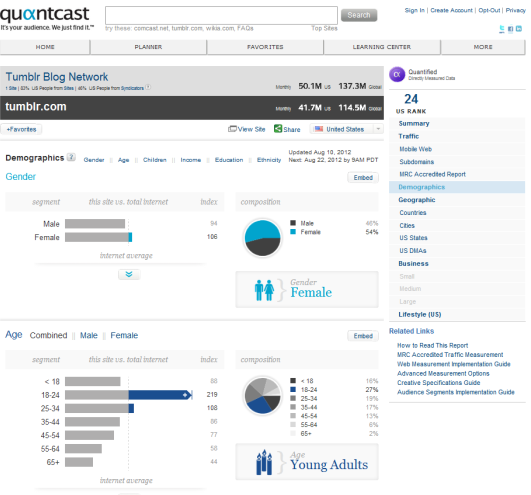The width and height of the screenshot is (531, 495).
Task: Open the country dropdown arrow
Action: [378, 129]
